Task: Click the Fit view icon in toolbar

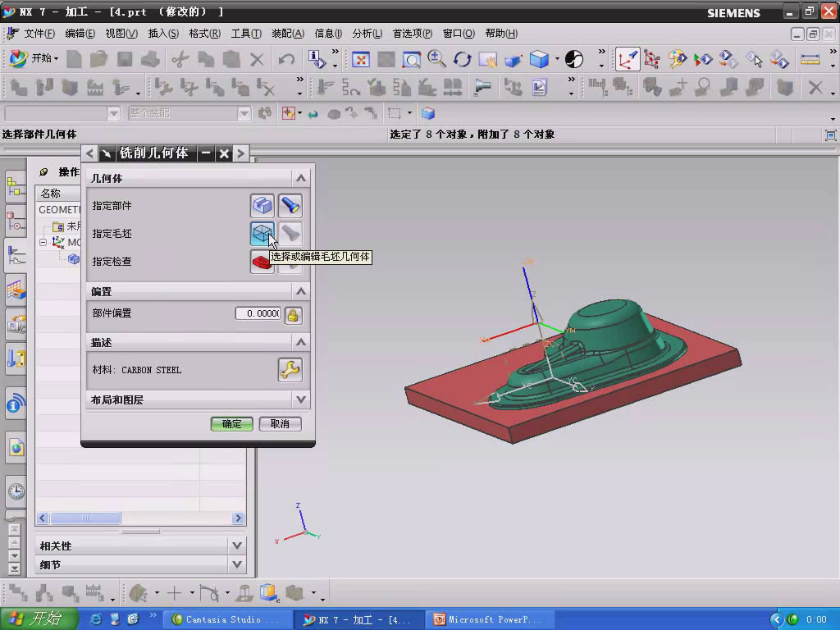Action: pyautogui.click(x=361, y=59)
